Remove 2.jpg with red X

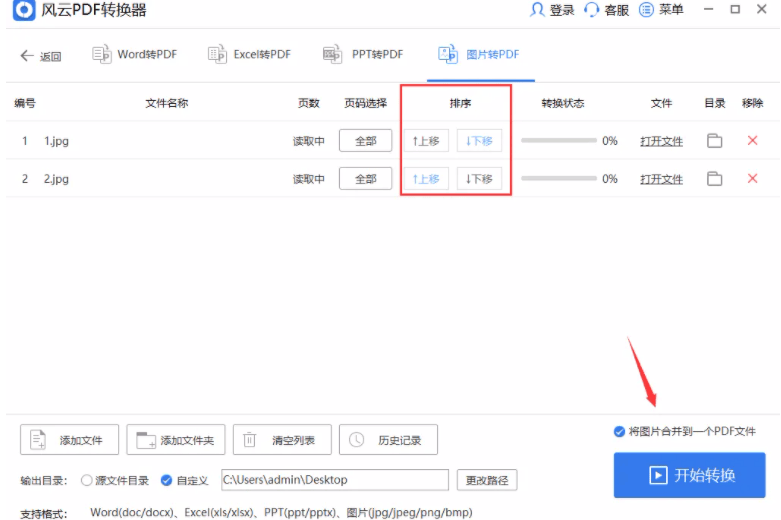click(753, 178)
